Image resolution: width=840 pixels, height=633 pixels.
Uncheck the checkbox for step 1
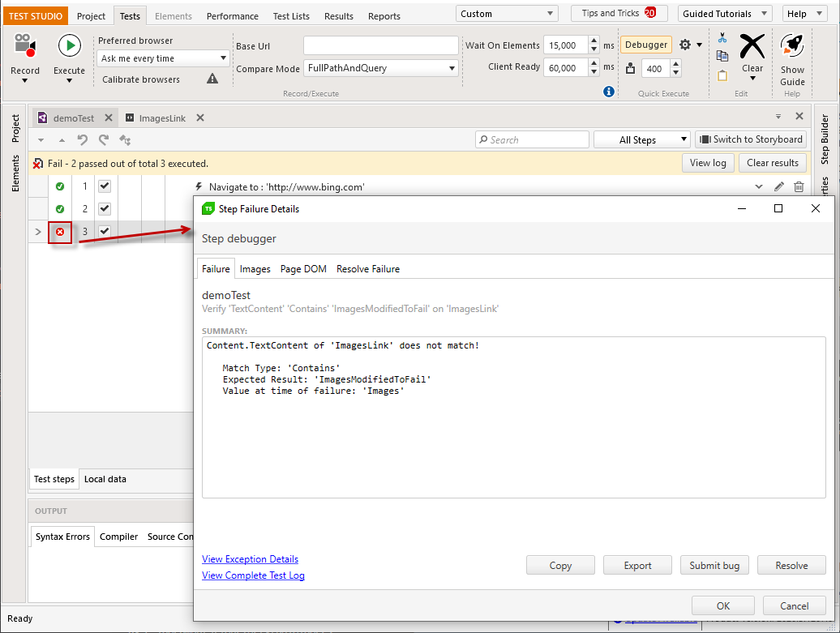coord(105,186)
